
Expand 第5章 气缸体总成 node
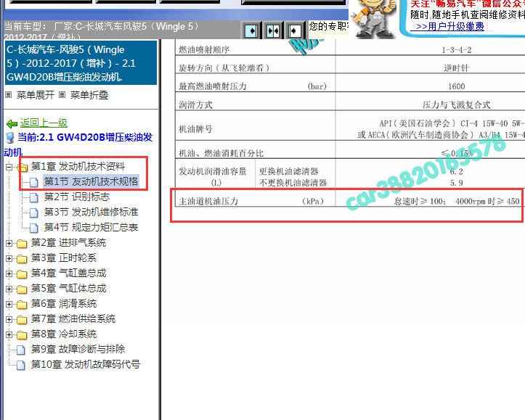pos(9,289)
